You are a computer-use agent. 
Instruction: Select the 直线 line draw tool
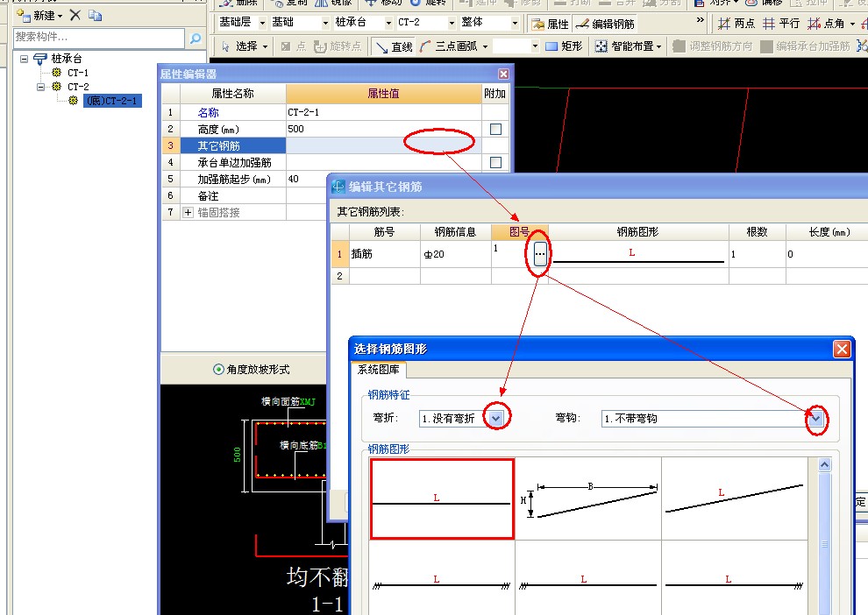pyautogui.click(x=395, y=46)
